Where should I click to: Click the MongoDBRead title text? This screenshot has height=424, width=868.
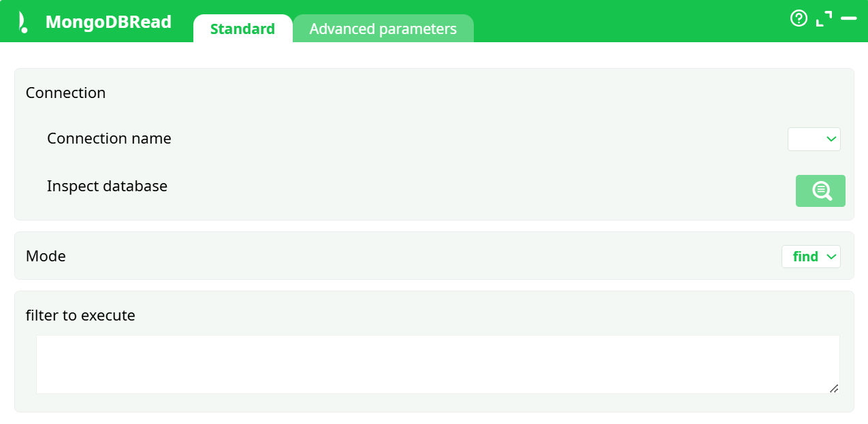tap(108, 22)
